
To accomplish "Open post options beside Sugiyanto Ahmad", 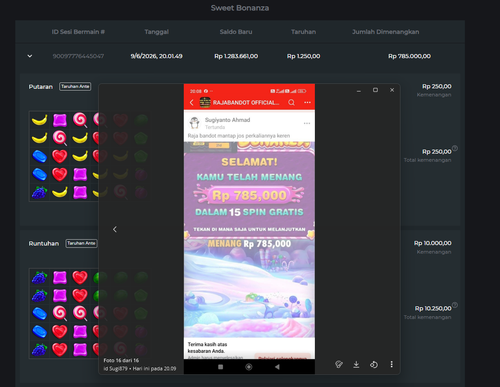I will tap(307, 123).
